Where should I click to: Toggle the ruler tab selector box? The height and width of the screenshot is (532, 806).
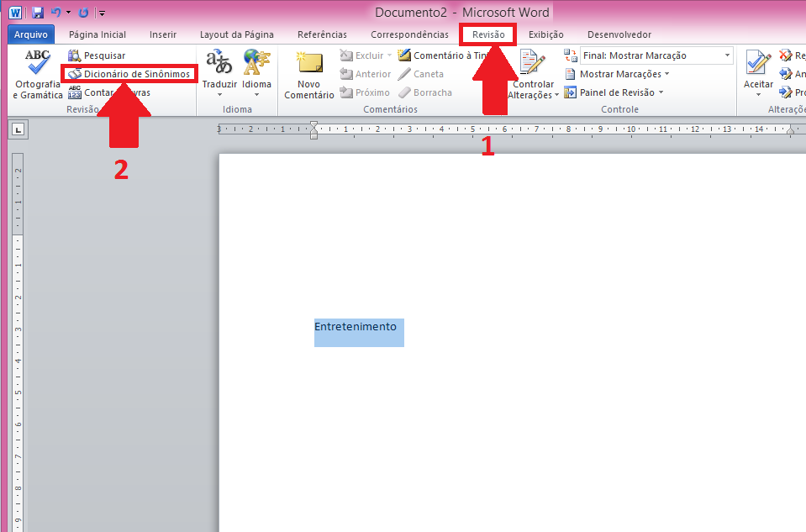click(18, 129)
